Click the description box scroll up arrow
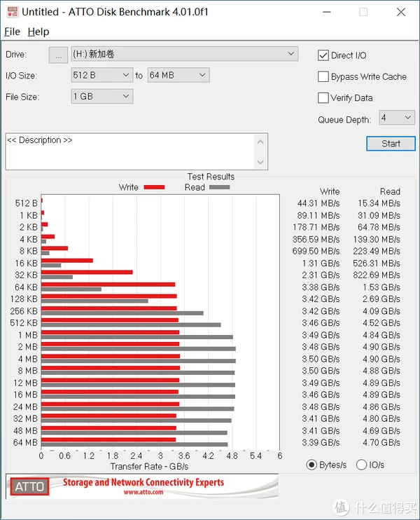The height and width of the screenshot is (520, 420). [x=260, y=142]
